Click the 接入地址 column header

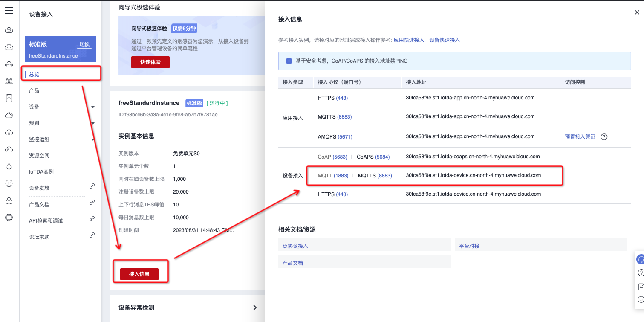[x=416, y=82]
